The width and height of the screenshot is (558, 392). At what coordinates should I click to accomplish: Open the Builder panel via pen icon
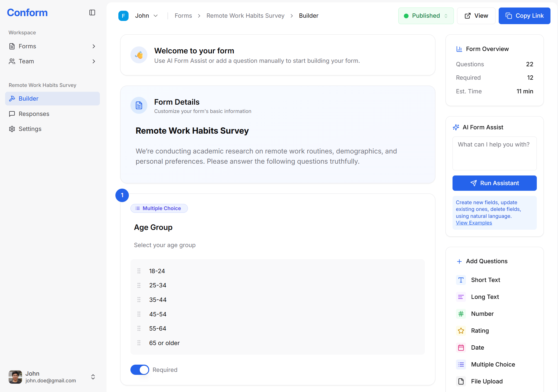(12, 98)
